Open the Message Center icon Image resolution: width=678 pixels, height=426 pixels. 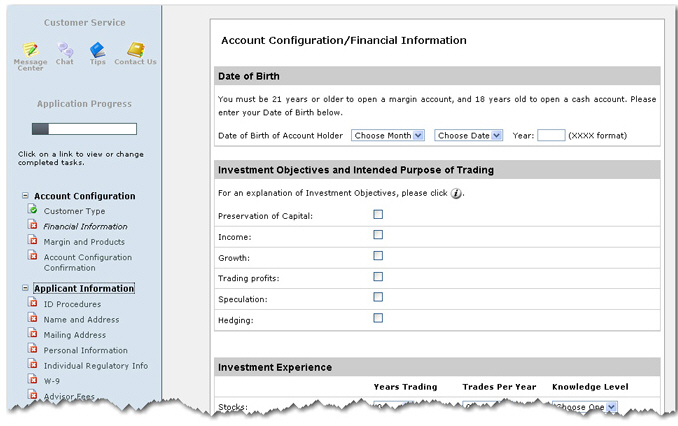pos(31,49)
